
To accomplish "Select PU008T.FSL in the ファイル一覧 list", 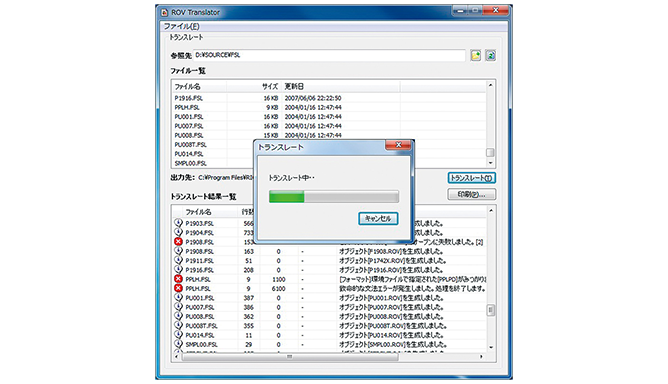I will (190, 145).
